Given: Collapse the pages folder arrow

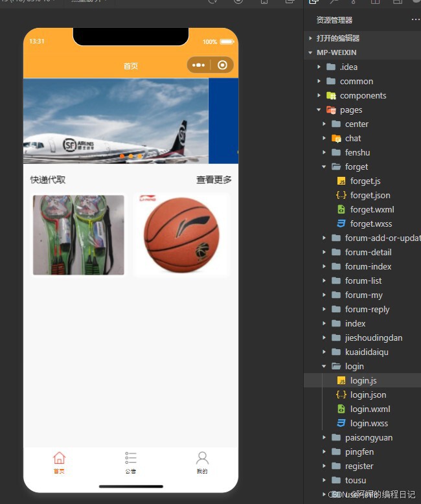Looking at the screenshot, I should point(319,110).
